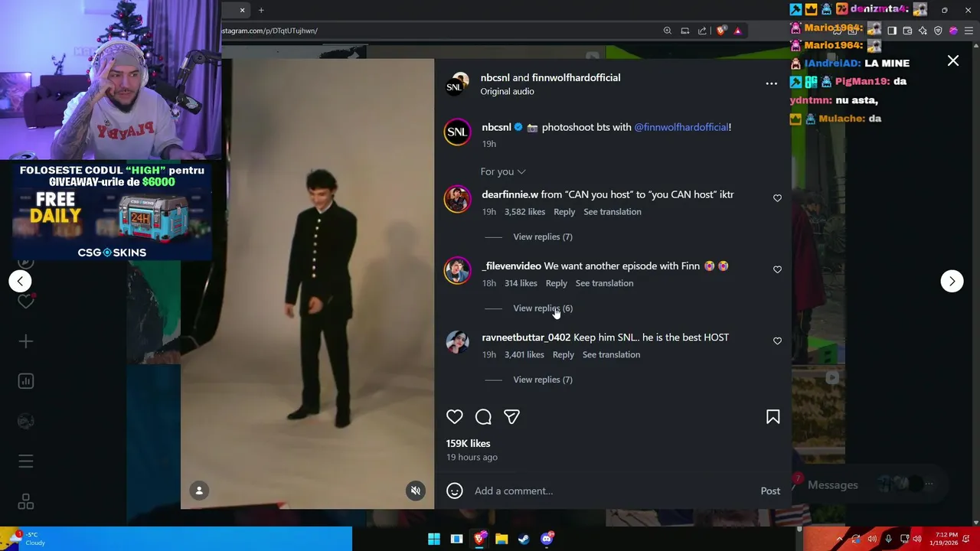This screenshot has height=551, width=980.
Task: Open ravneetbuttar_0402's profile picture
Action: click(x=457, y=341)
